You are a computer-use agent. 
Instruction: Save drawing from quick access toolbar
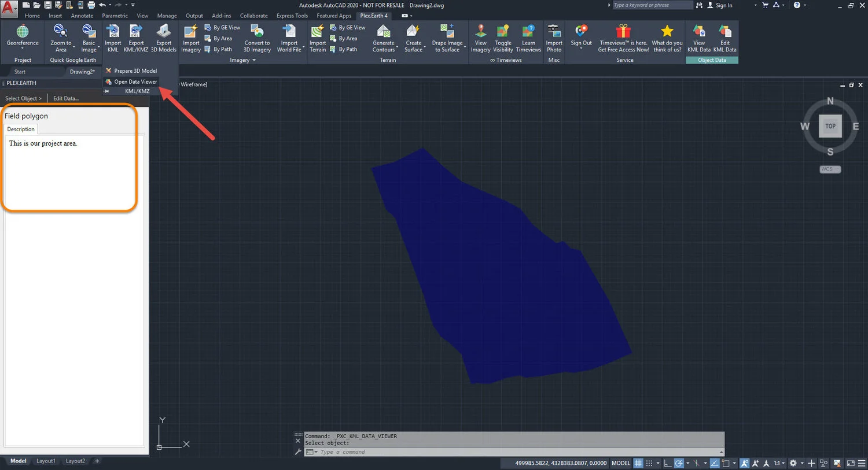point(47,5)
